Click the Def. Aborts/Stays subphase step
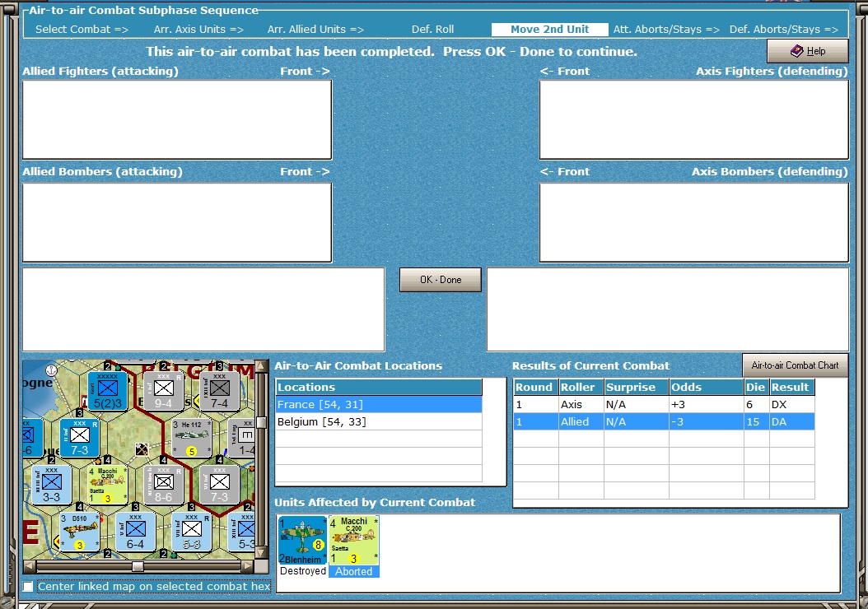 coord(783,30)
